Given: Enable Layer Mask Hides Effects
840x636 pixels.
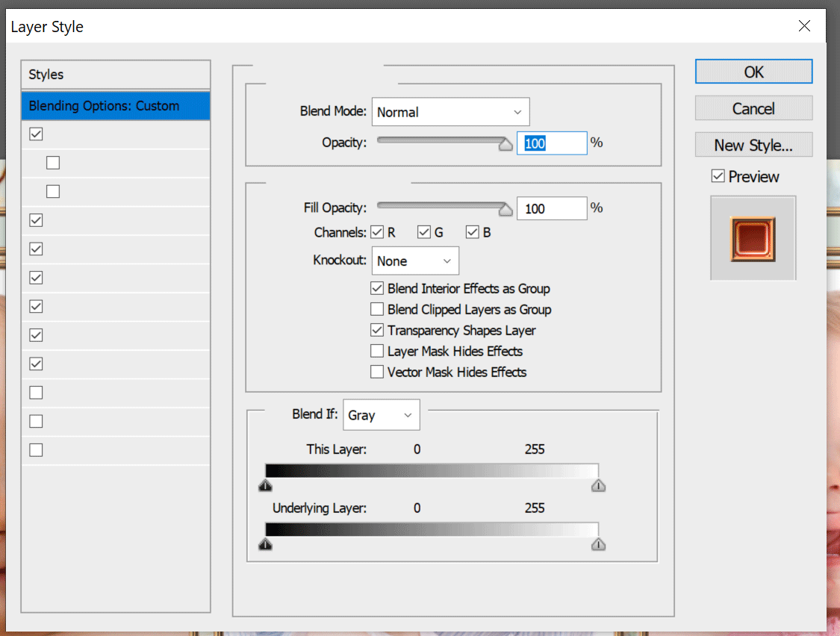Looking at the screenshot, I should [x=378, y=351].
